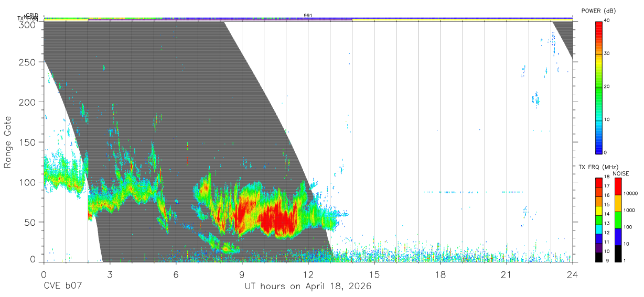Pick the red top segment of power colorbar
The image size is (644, 297).
tap(599, 37)
